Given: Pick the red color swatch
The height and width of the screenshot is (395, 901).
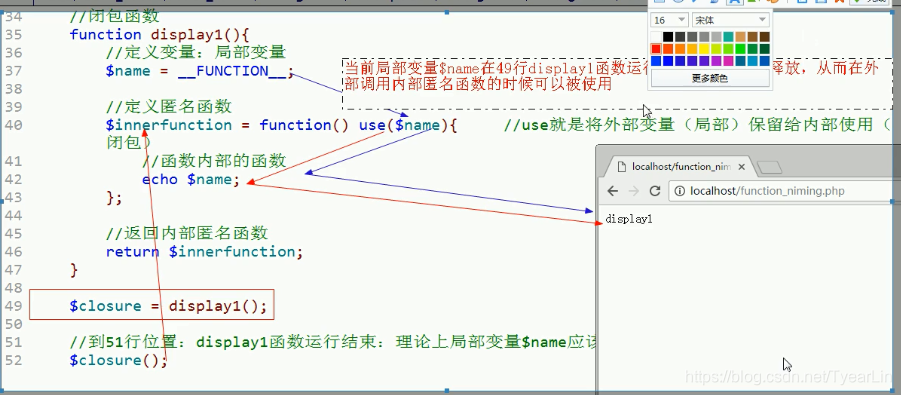Looking at the screenshot, I should 656,49.
